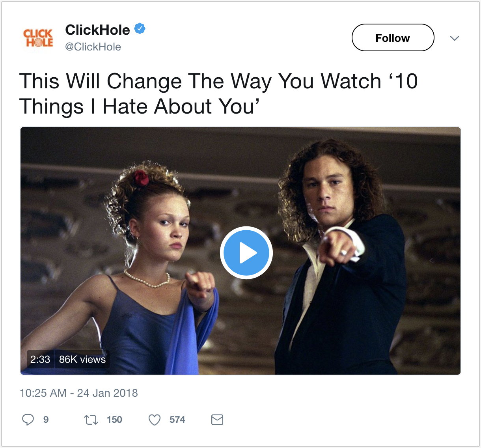Image resolution: width=481 pixels, height=448 pixels.
Task: View the 150 retweets count
Action: tap(114, 420)
